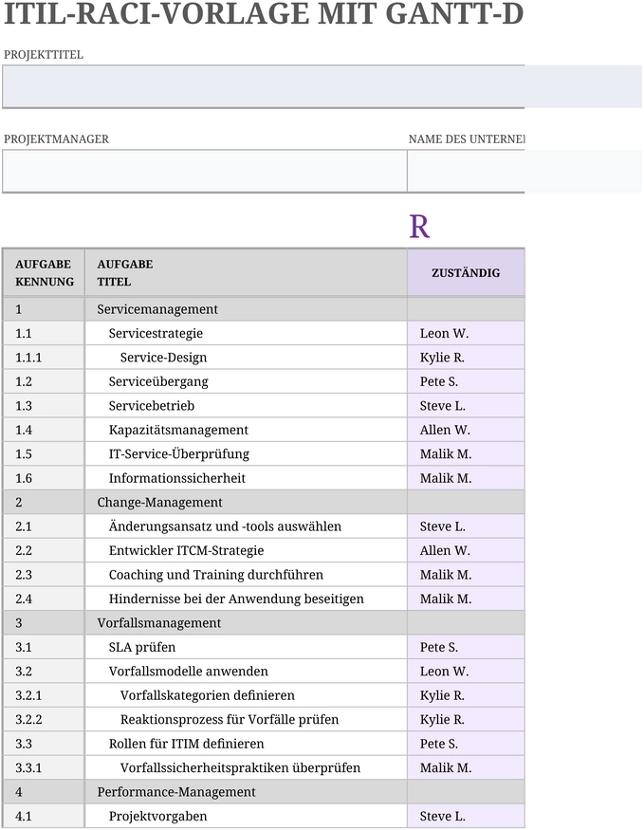Select the 'AUFGABE KENNUNG' header cell

(44, 272)
